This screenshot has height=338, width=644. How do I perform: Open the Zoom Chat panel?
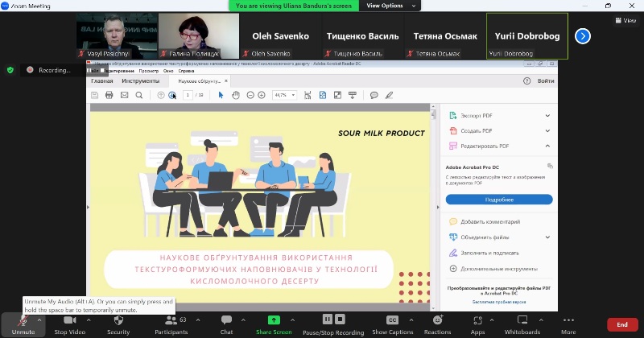pyautogui.click(x=226, y=323)
